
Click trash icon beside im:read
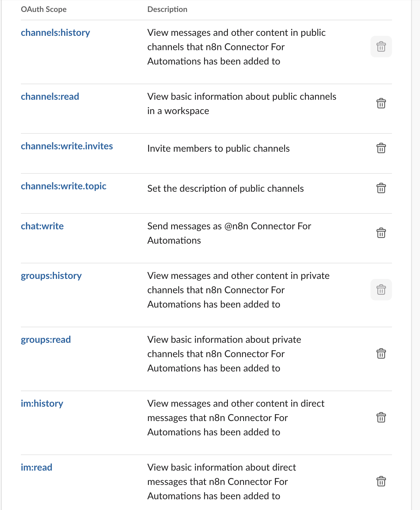coord(381,481)
